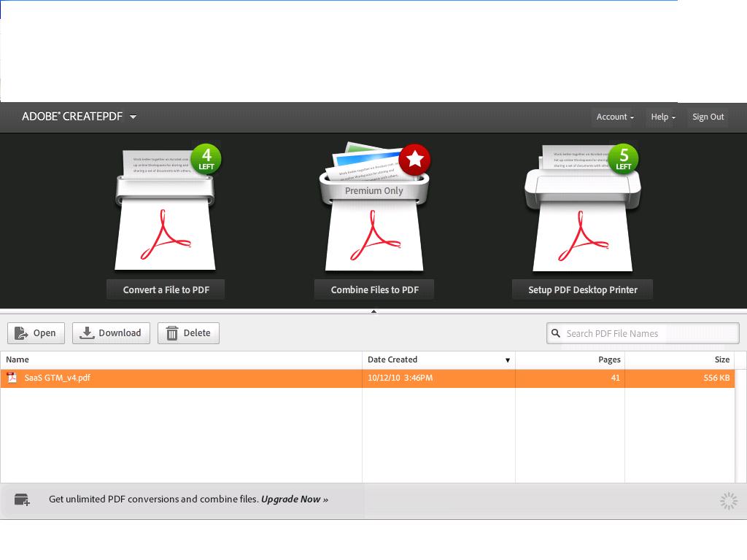Open the Account menu
The image size is (747, 560).
[614, 117]
